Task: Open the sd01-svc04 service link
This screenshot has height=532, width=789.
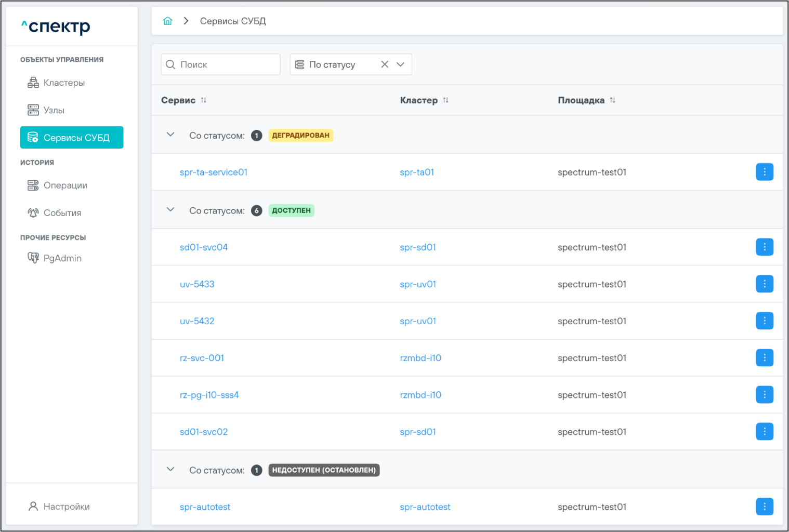Action: 203,247
